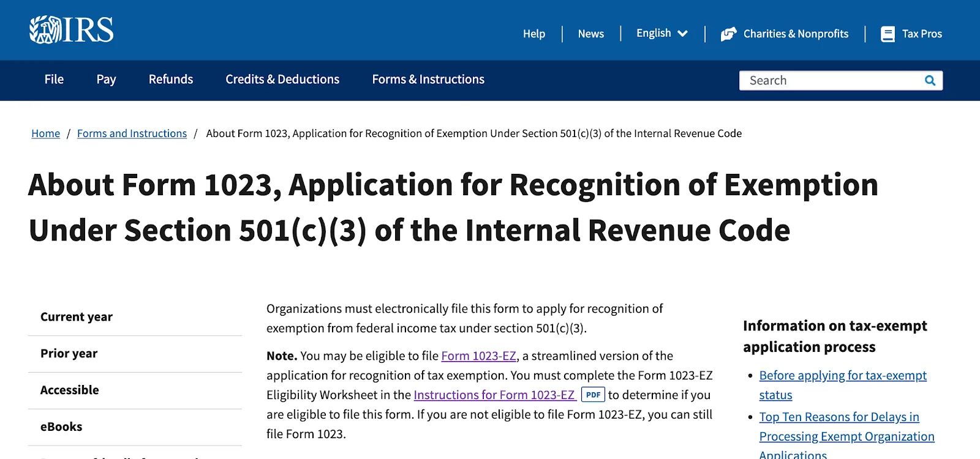Viewport: 980px width, 459px height.
Task: Click the search magnifier icon
Action: [x=930, y=81]
